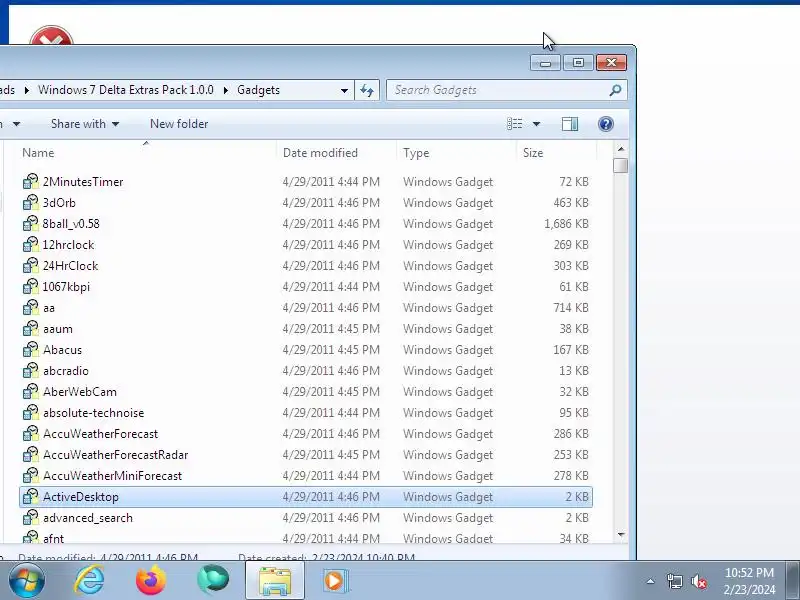
Task: Expand the arrow before Gadgets breadcrumb
Action: tap(226, 90)
